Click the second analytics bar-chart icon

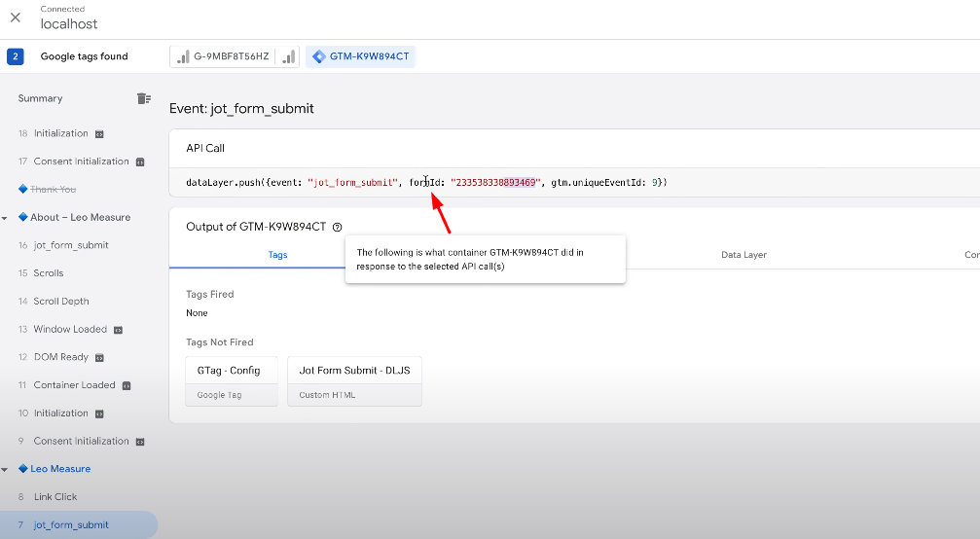pyautogui.click(x=288, y=56)
